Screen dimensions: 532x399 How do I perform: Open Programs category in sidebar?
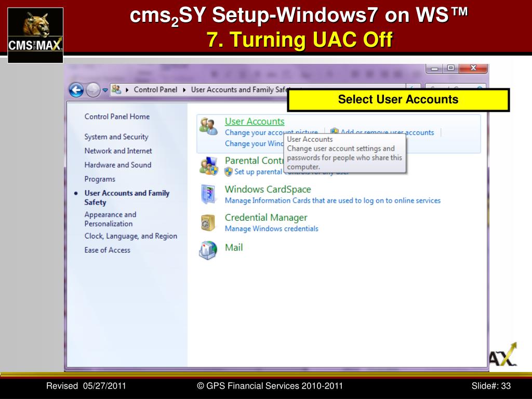(x=100, y=179)
